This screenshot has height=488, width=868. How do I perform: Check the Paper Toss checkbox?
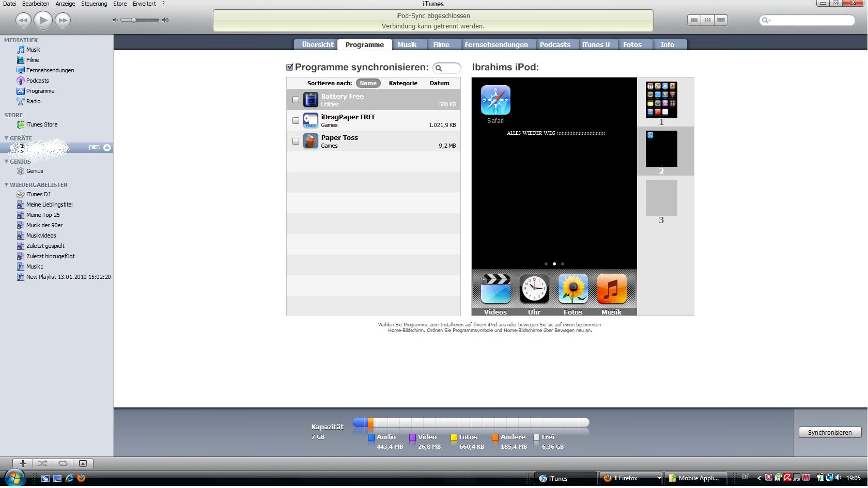pos(296,141)
